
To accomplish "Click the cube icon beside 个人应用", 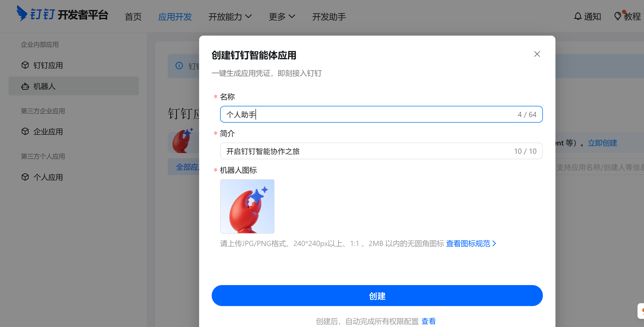I will point(25,177).
